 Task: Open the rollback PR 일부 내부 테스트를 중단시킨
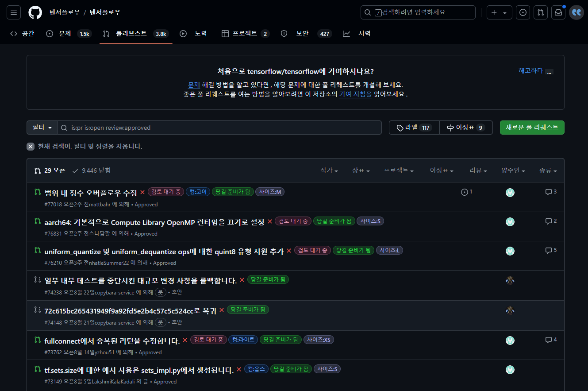point(141,280)
